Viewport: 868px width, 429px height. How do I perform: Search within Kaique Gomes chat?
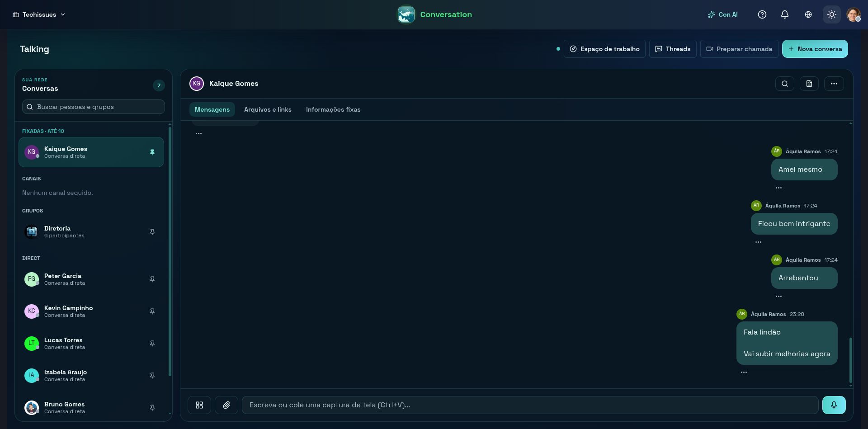point(785,84)
